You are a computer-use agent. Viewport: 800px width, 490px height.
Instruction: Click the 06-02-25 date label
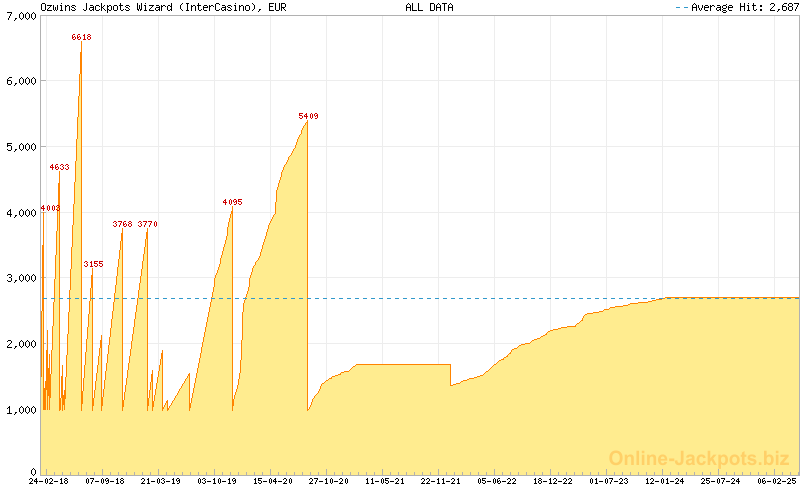coord(776,481)
